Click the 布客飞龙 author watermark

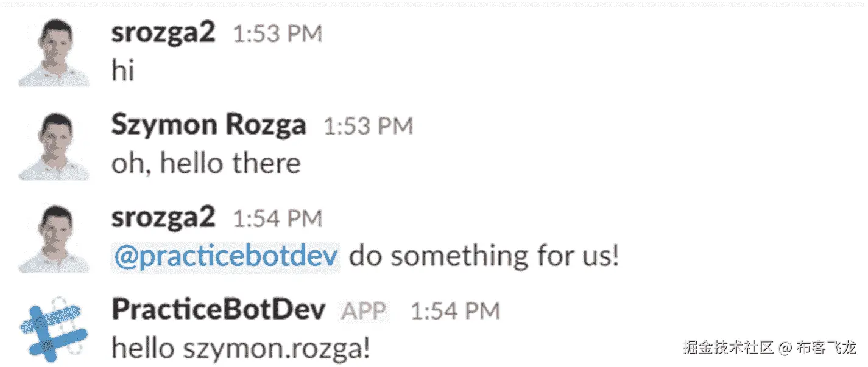(826, 349)
